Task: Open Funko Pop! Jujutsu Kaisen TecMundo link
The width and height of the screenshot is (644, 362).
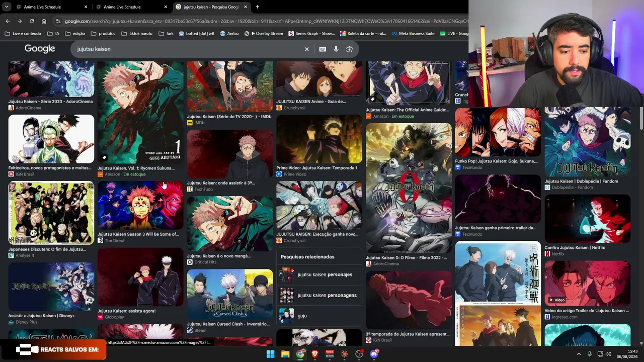Action: (x=497, y=161)
